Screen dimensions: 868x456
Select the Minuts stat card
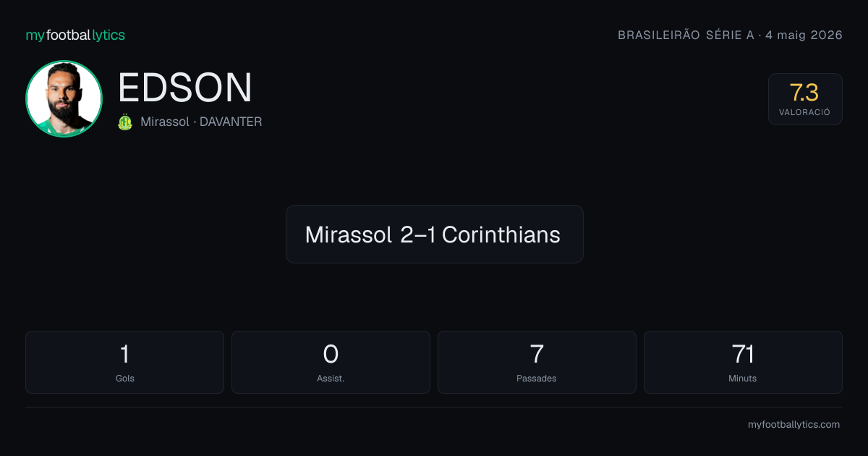(x=743, y=362)
